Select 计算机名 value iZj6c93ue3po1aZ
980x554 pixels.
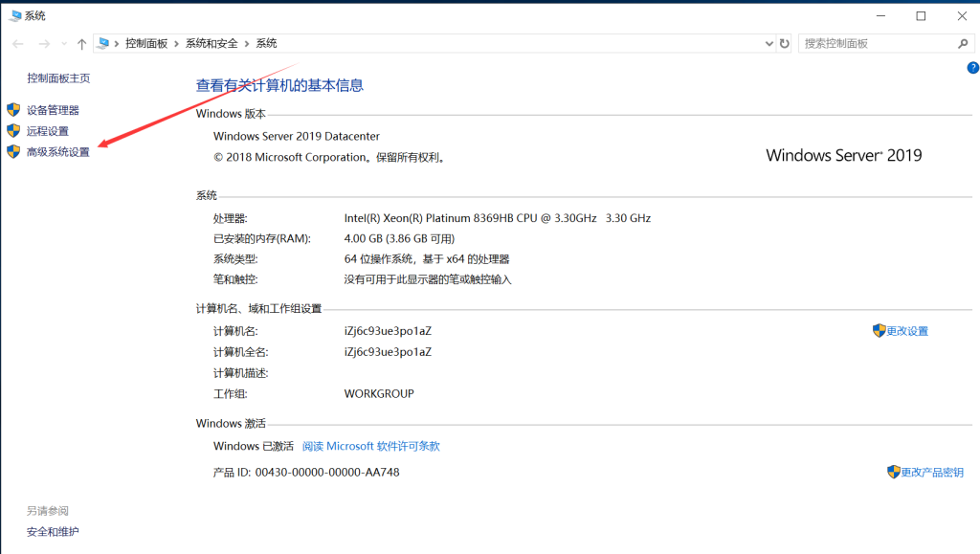point(388,331)
